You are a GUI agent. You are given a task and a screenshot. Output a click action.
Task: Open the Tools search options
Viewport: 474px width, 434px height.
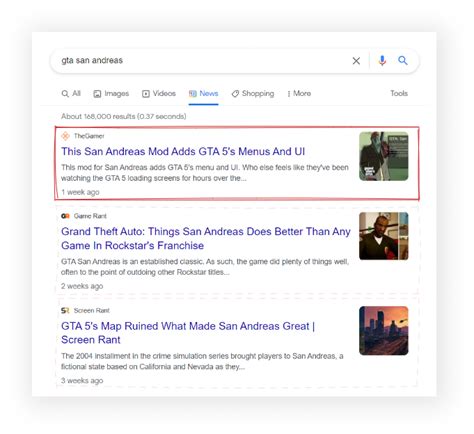click(x=399, y=93)
